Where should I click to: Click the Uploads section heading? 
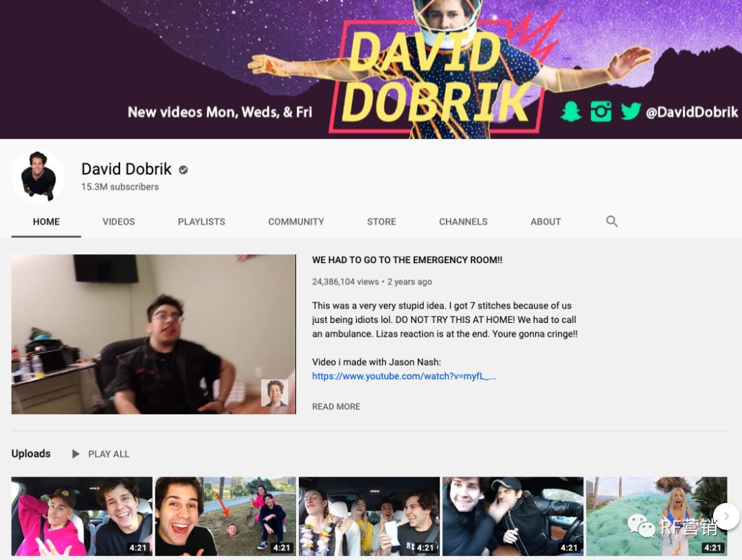click(31, 453)
